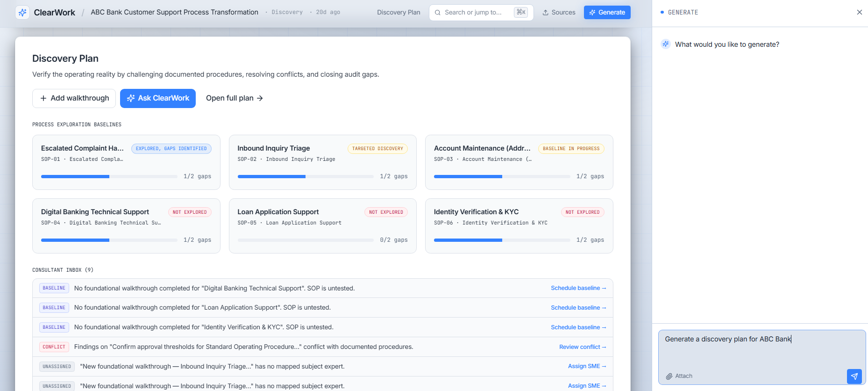Click the Explored, Gaps Identified badge
Viewport: 868px width, 391px height.
point(171,149)
